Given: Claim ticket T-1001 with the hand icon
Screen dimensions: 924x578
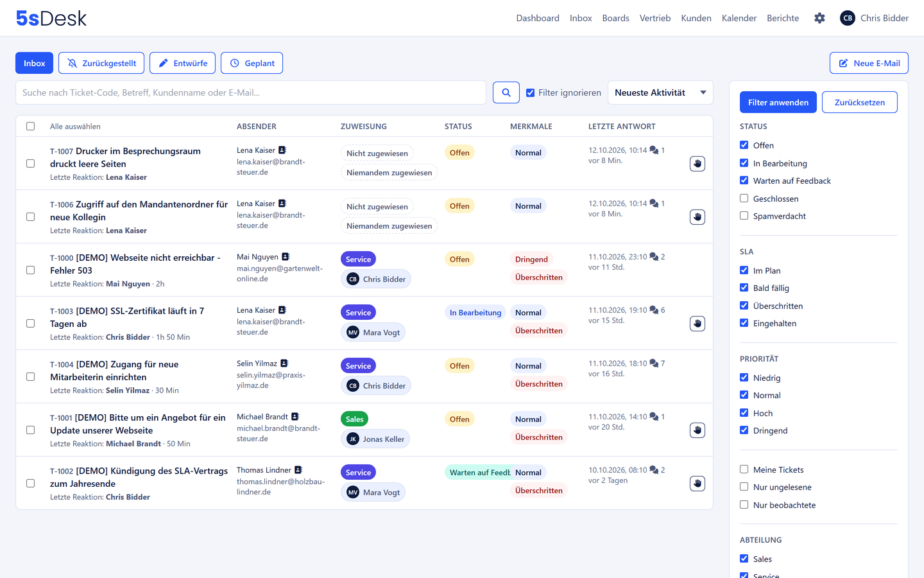Looking at the screenshot, I should pyautogui.click(x=697, y=430).
